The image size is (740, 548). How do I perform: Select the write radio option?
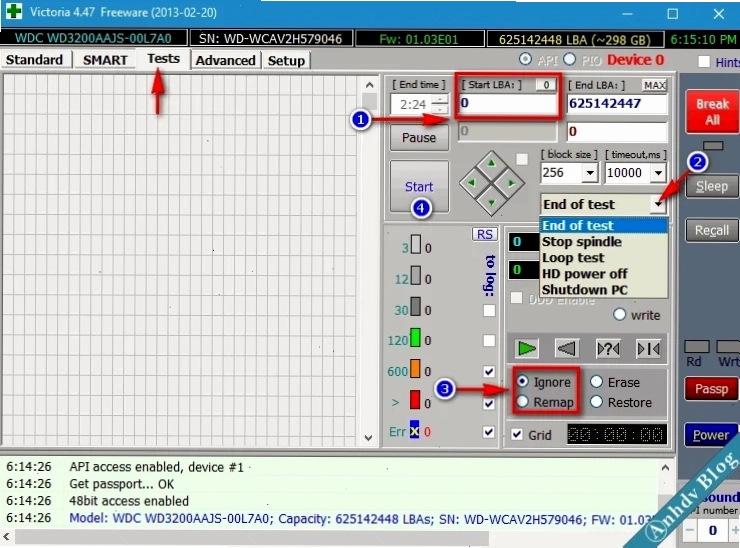620,314
